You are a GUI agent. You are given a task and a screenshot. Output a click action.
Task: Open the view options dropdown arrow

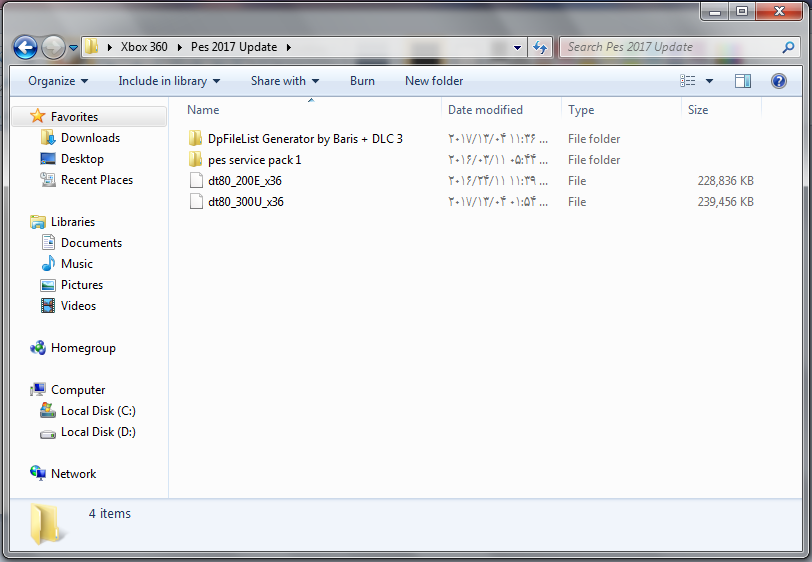tap(710, 81)
